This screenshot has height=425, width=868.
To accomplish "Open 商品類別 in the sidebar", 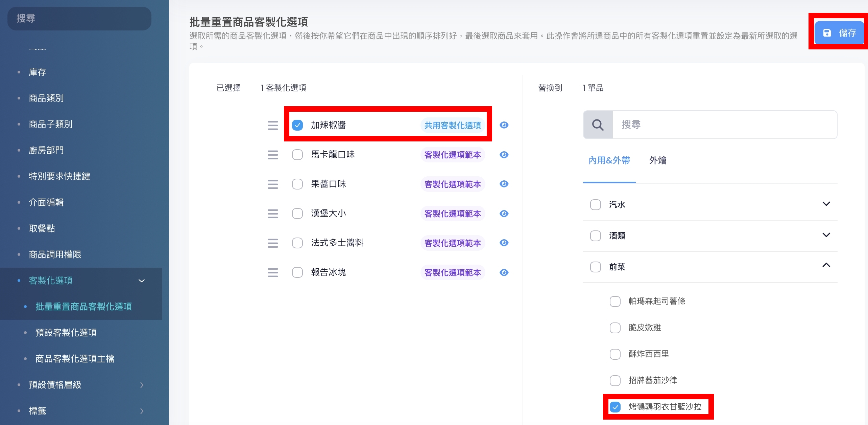I will [x=46, y=98].
